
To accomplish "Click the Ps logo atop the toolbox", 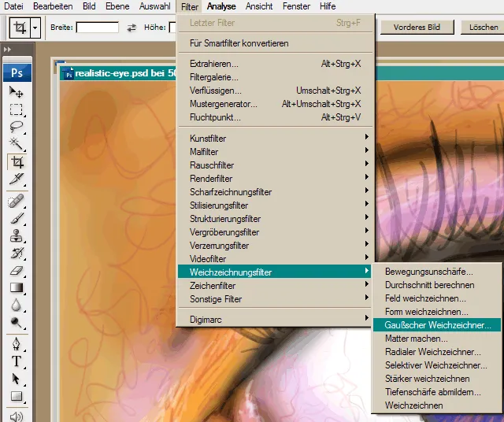I will 17,72.
